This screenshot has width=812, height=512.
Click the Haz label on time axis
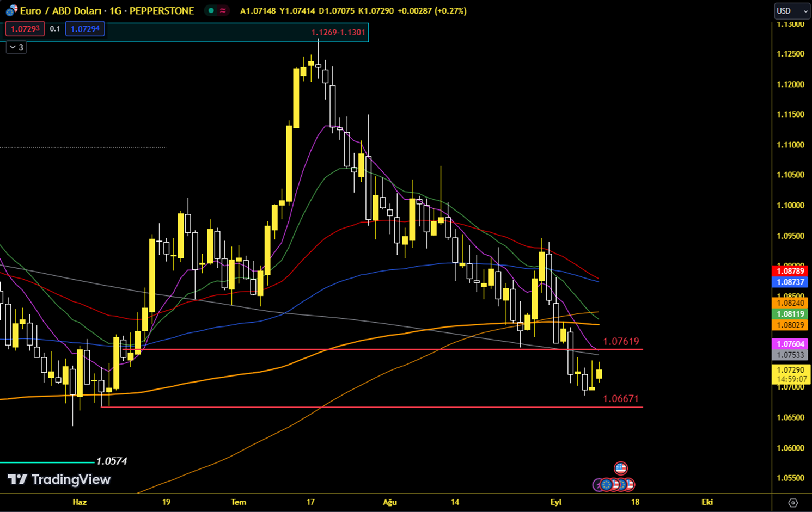80,502
